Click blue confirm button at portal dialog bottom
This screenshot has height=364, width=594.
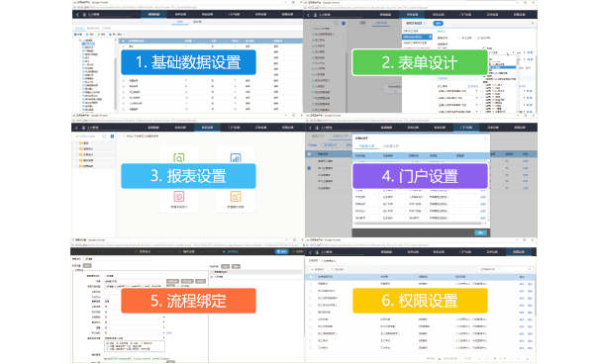point(480,232)
